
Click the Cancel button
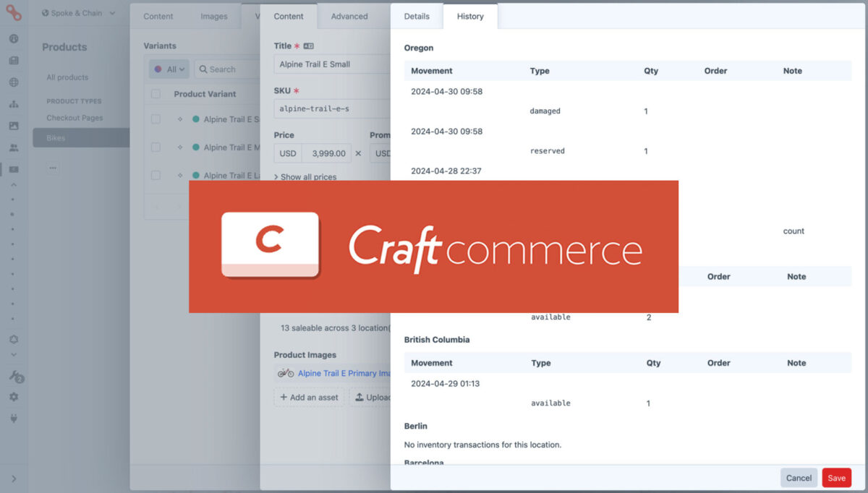click(x=799, y=478)
